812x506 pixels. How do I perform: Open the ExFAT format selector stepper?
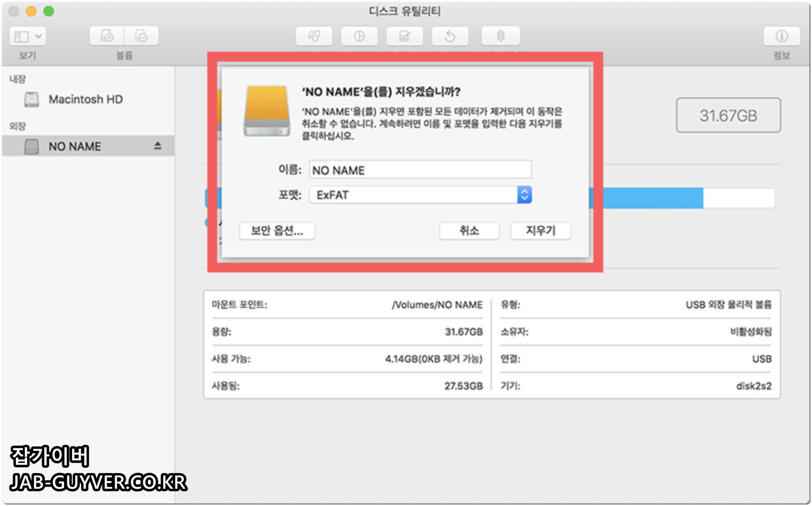click(524, 195)
